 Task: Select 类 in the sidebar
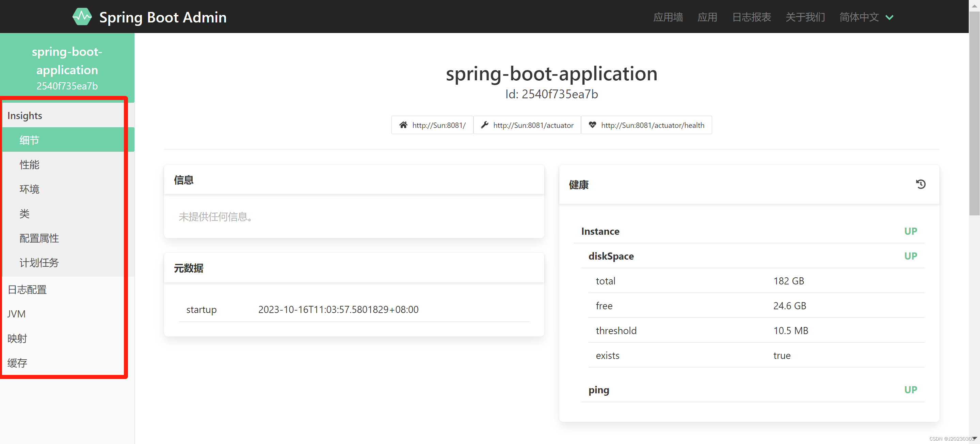coord(25,213)
